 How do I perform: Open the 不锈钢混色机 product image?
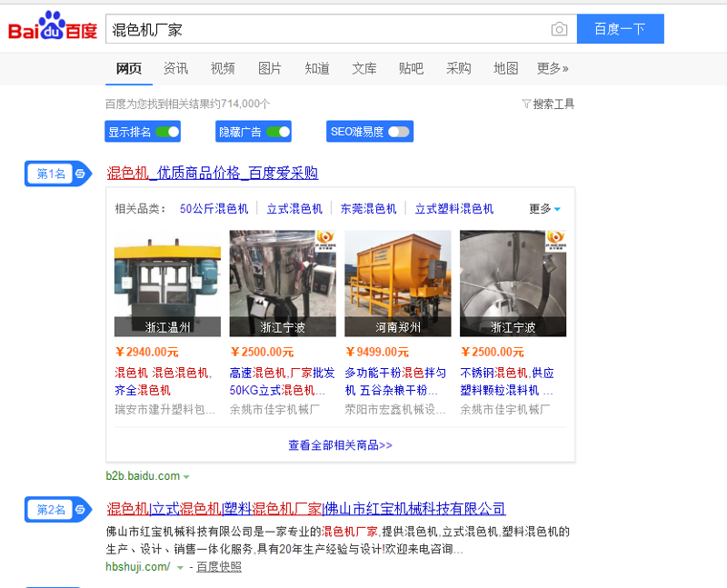513,284
